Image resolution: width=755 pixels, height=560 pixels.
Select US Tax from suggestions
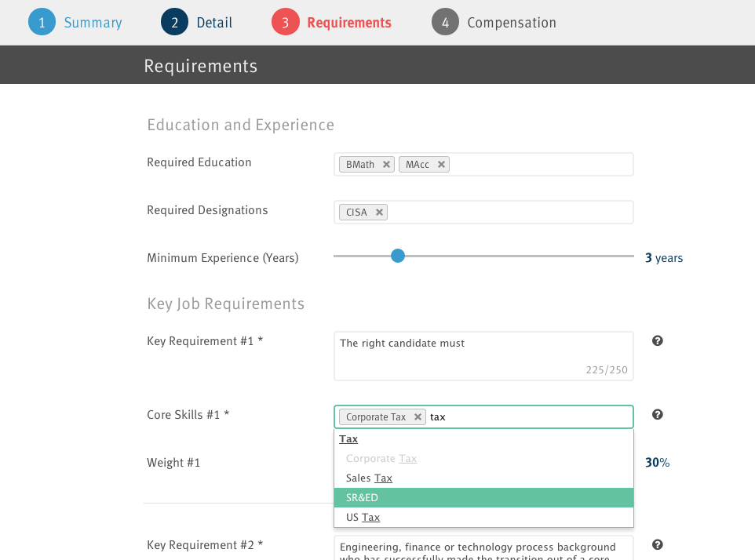point(483,517)
